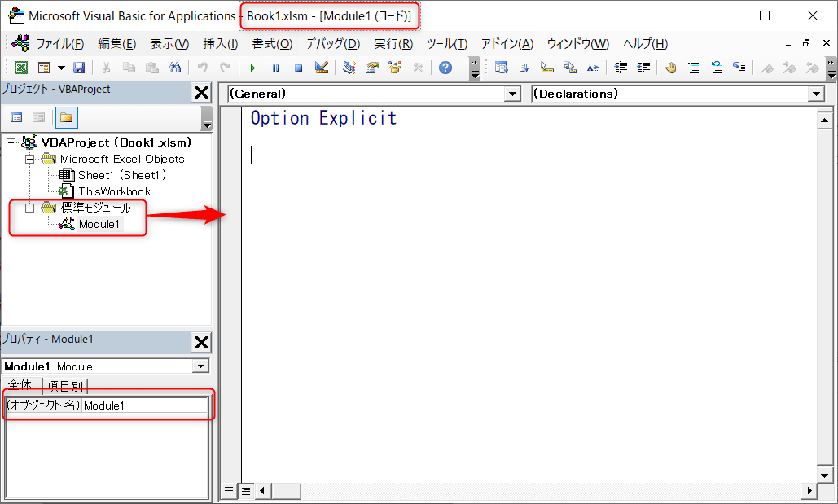Toggle Folders icon in project panel

pyautogui.click(x=66, y=117)
